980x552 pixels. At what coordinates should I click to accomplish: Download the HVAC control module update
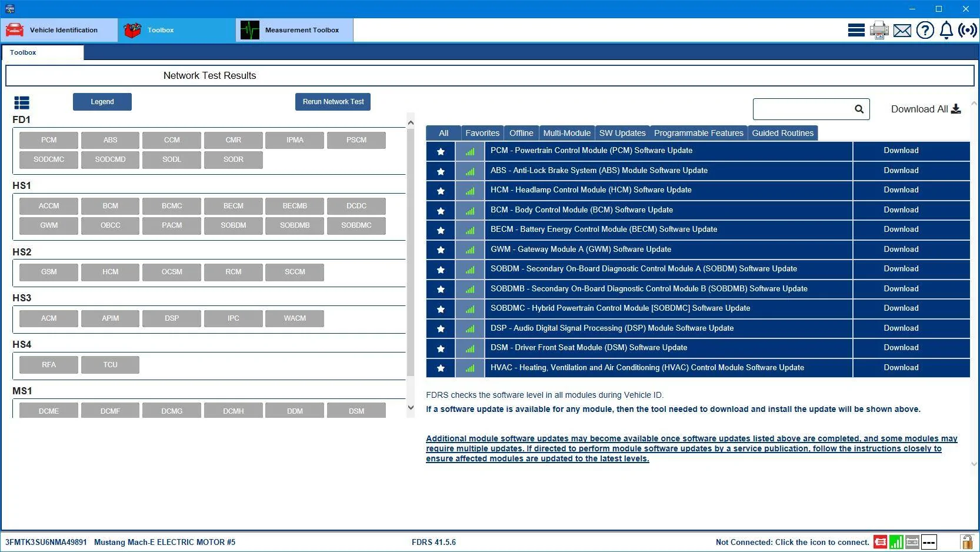pyautogui.click(x=911, y=368)
